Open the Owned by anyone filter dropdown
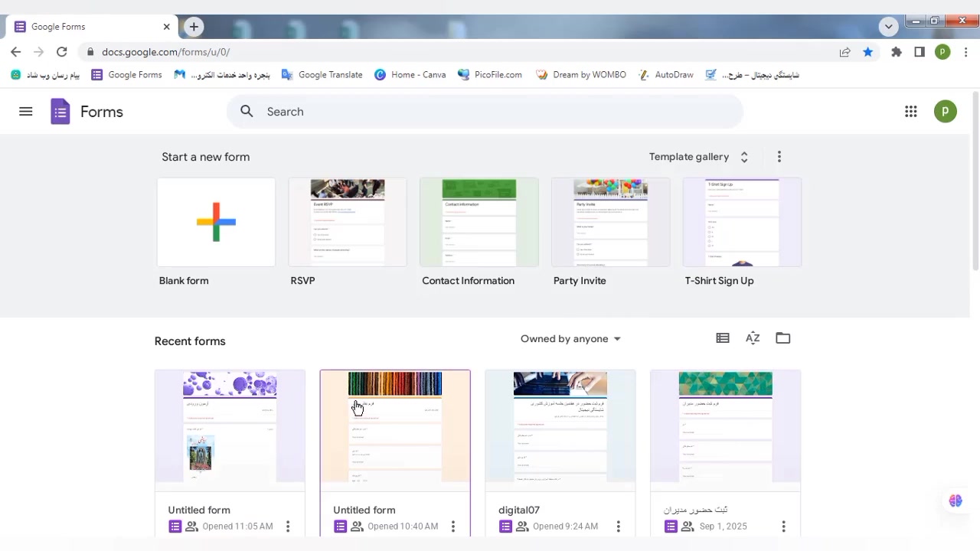The width and height of the screenshot is (980, 551). [570, 339]
